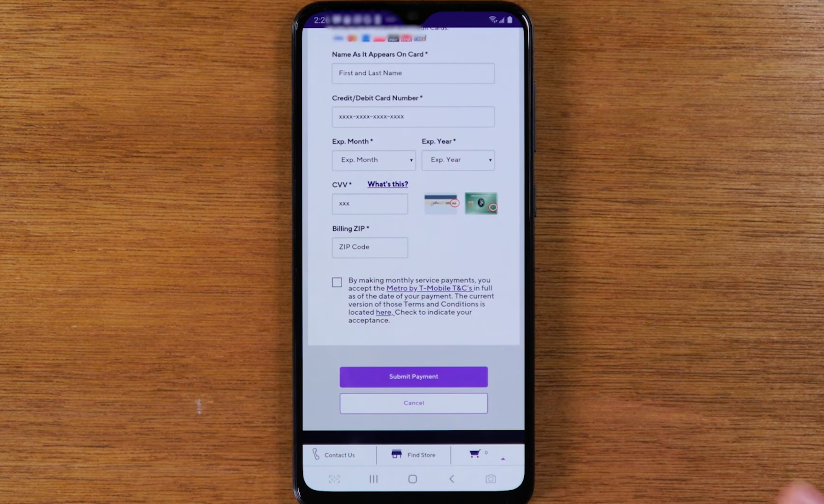Click the ZIP Code input field
Screen dimensions: 824x504
pyautogui.click(x=369, y=246)
